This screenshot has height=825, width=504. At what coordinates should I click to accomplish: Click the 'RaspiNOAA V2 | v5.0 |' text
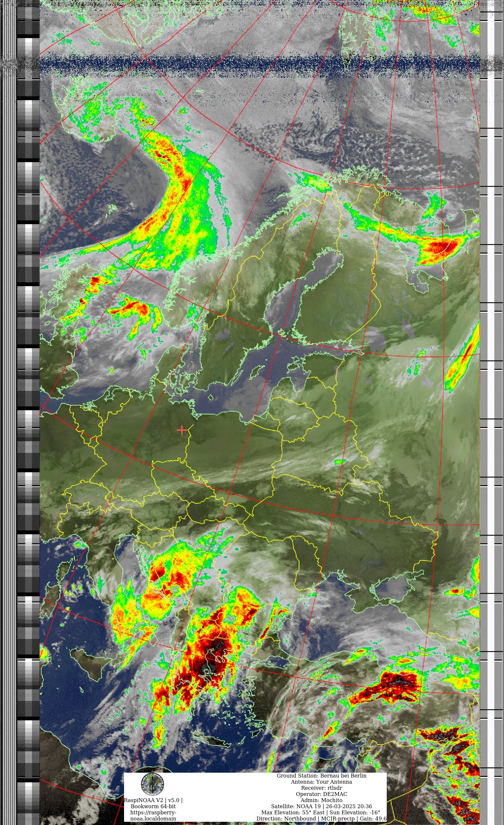pos(153,800)
